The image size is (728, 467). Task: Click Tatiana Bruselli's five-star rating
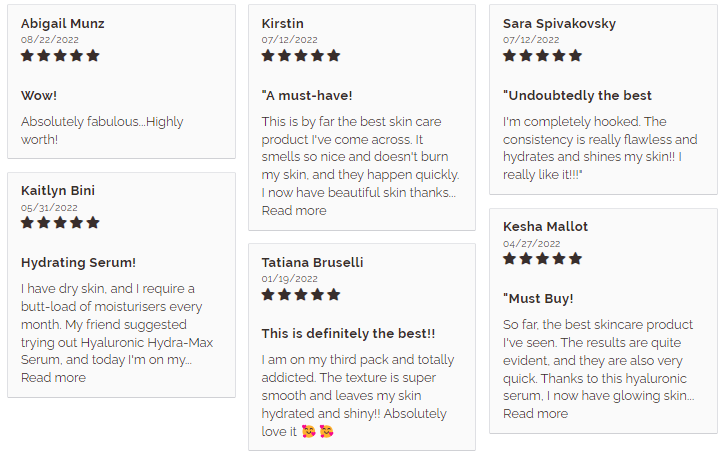tap(301, 294)
